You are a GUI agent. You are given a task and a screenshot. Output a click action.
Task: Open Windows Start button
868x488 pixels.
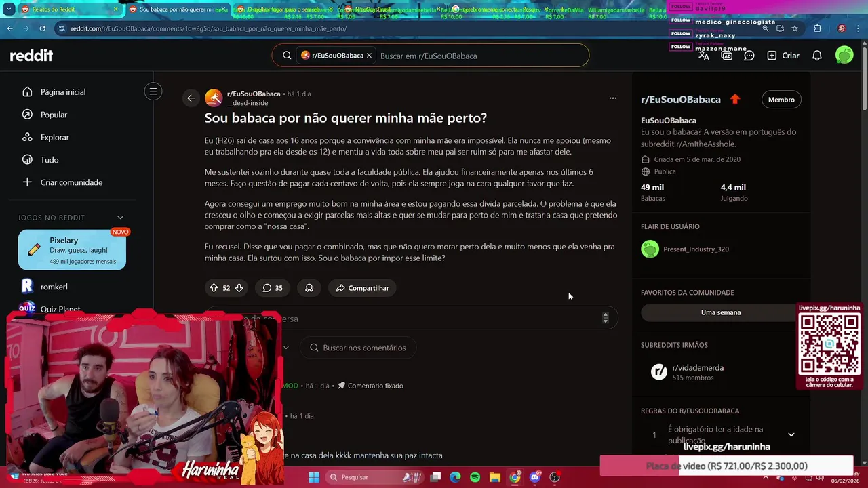[314, 477]
